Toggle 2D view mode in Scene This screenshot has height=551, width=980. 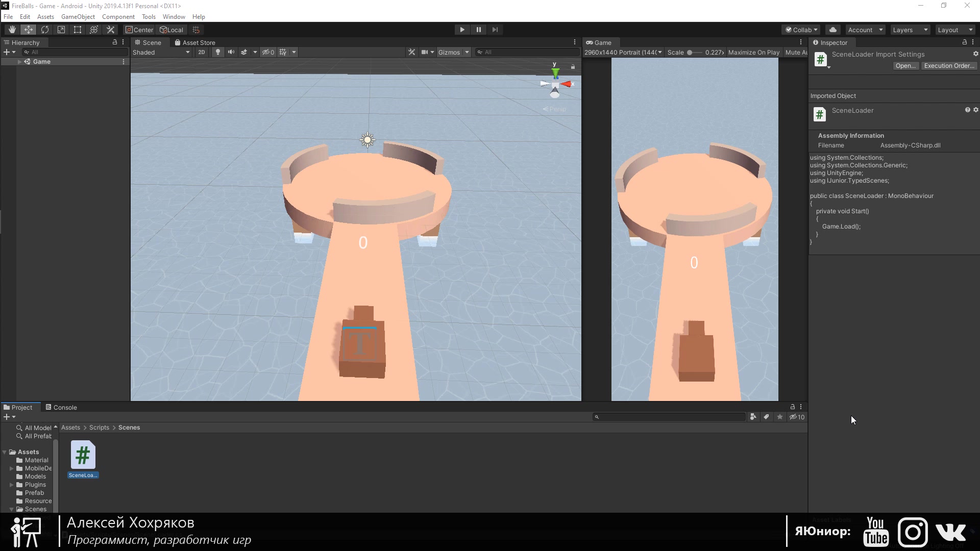pyautogui.click(x=201, y=52)
